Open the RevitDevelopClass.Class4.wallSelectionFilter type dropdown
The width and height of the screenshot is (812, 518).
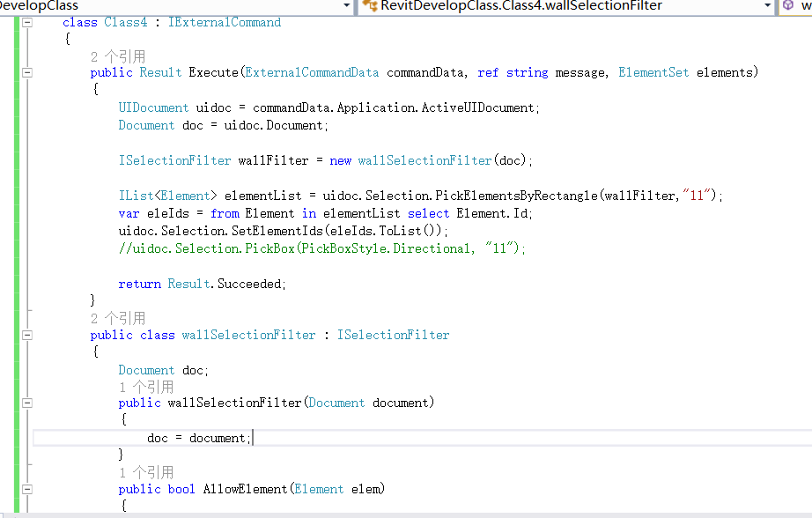767,5
